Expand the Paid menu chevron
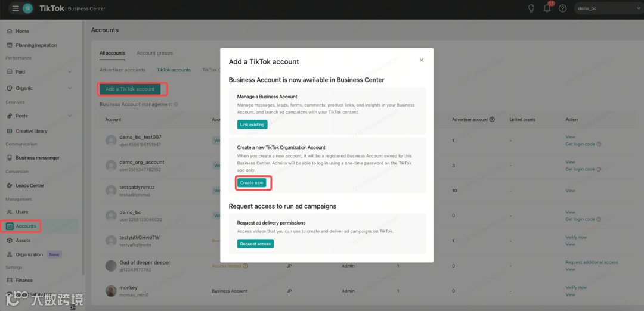 tap(69, 72)
